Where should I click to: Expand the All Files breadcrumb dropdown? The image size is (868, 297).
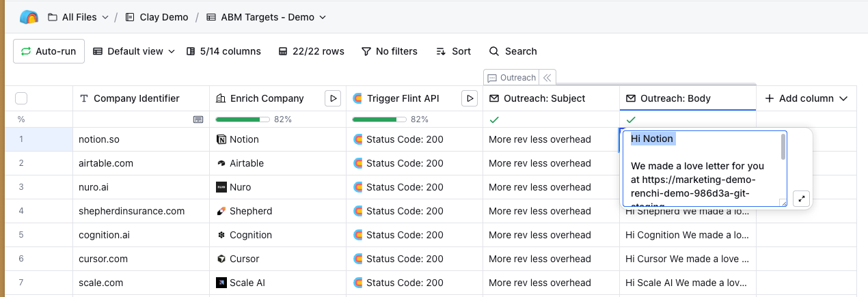tap(78, 17)
